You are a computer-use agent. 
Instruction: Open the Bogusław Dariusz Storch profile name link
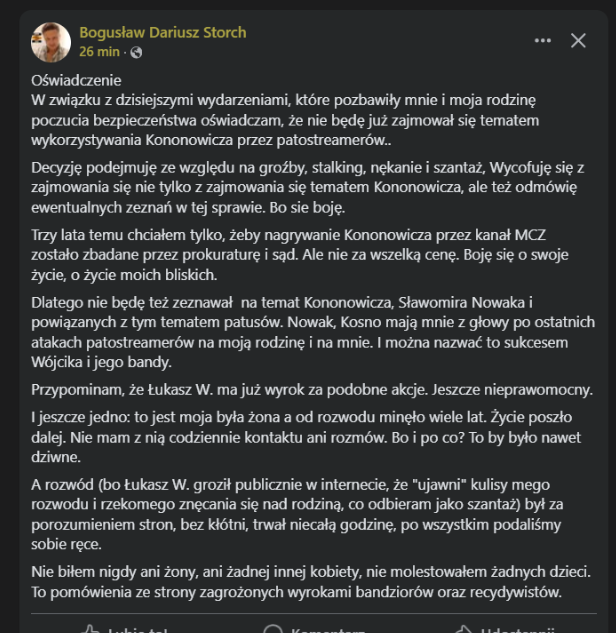[x=162, y=33]
